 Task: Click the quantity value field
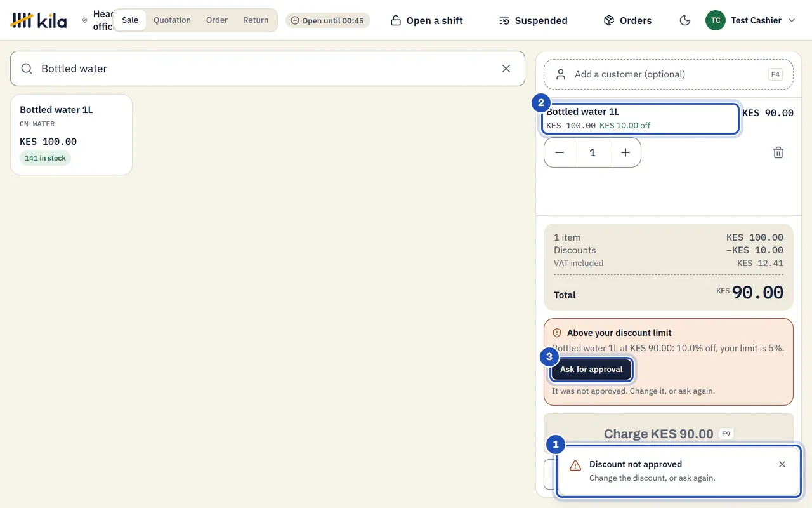click(x=593, y=152)
